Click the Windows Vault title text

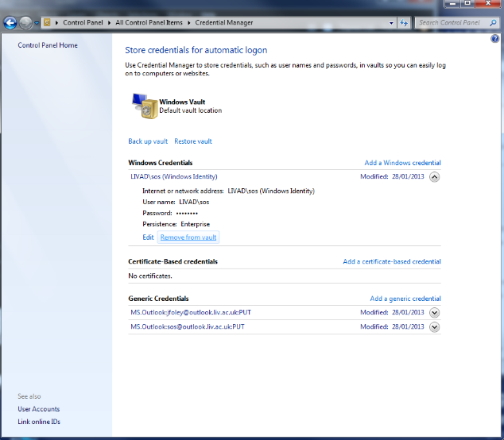182,102
